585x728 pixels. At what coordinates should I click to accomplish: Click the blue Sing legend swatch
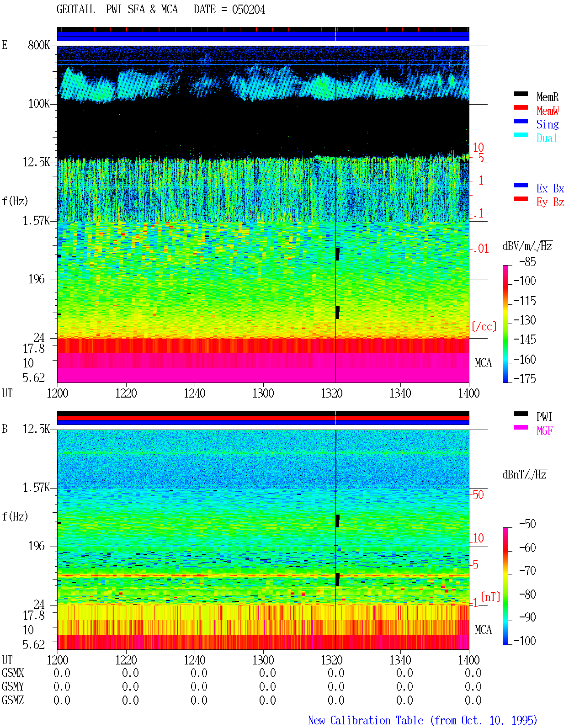(521, 121)
